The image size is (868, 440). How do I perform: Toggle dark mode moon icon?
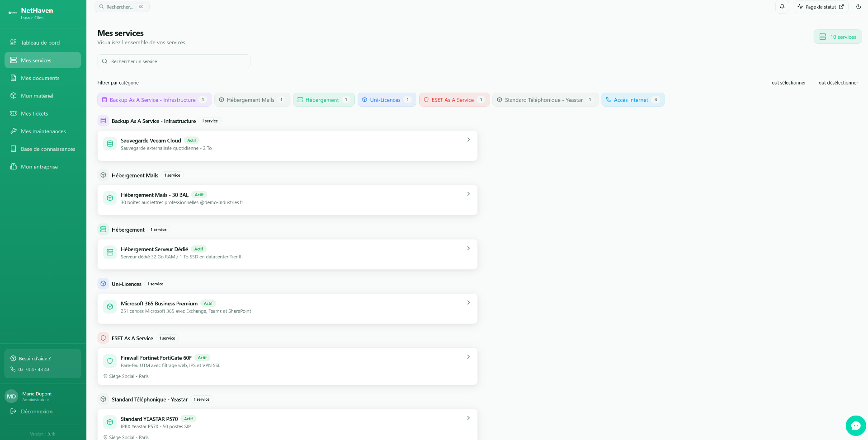coord(859,7)
